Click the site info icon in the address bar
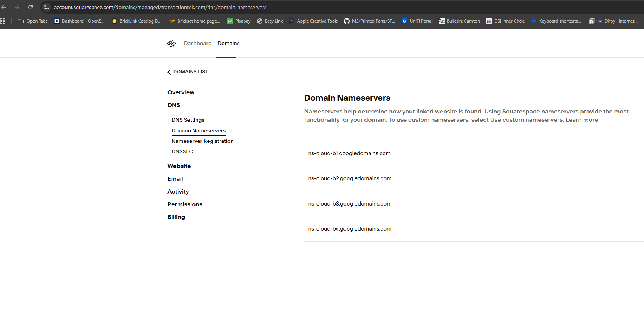 47,7
